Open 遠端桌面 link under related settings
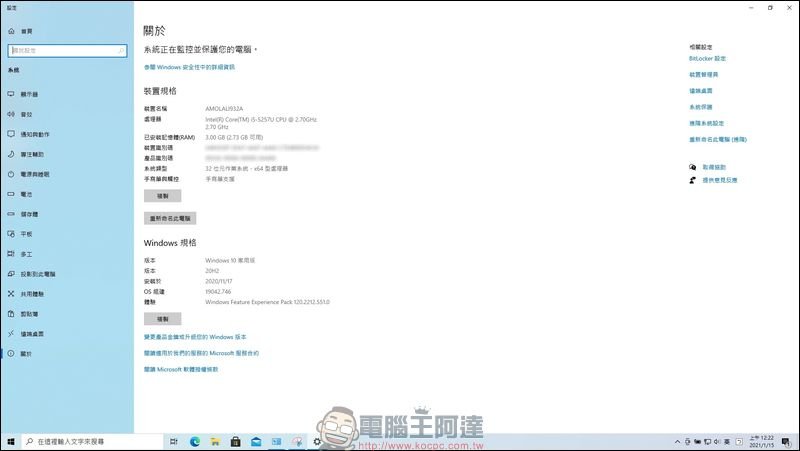Viewport: 800px width, 451px height. [701, 91]
